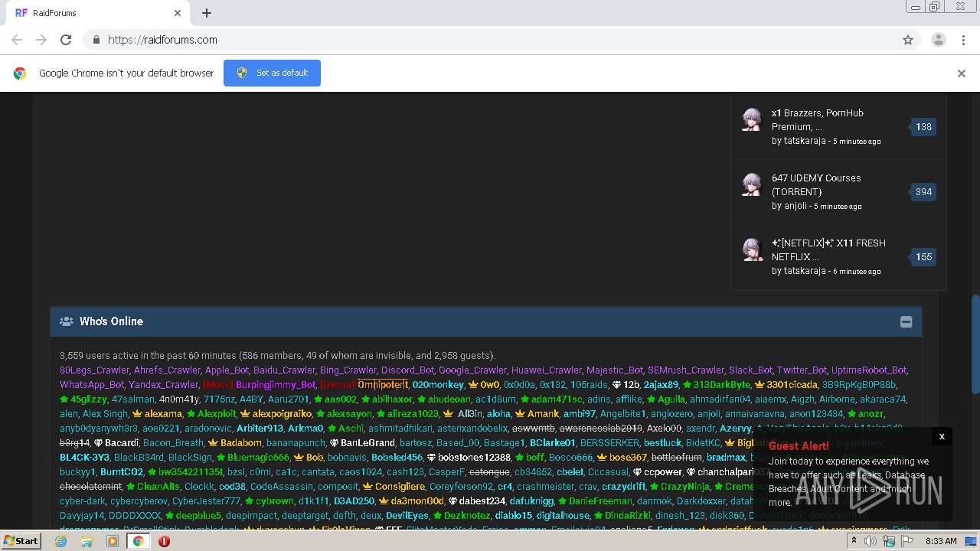Click avatar next to Brazzers thread

[x=753, y=119]
